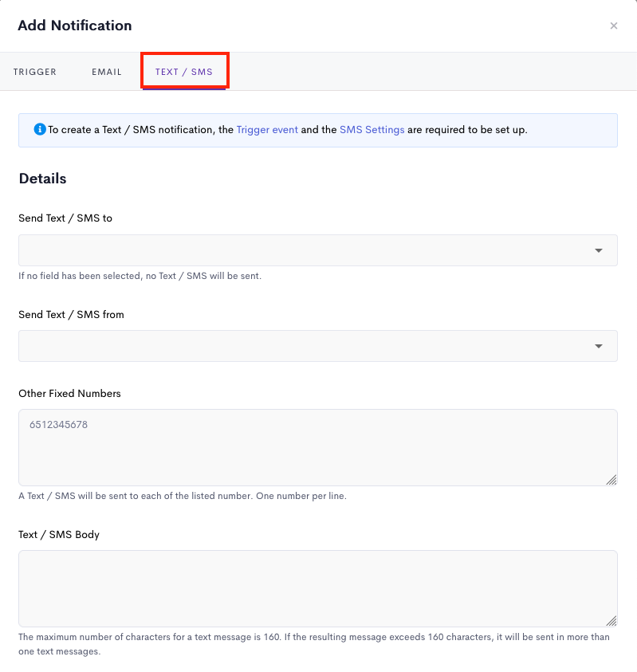Click the Other Fixed Numbers label
Viewport: 637px width, 672px height.
pyautogui.click(x=69, y=394)
